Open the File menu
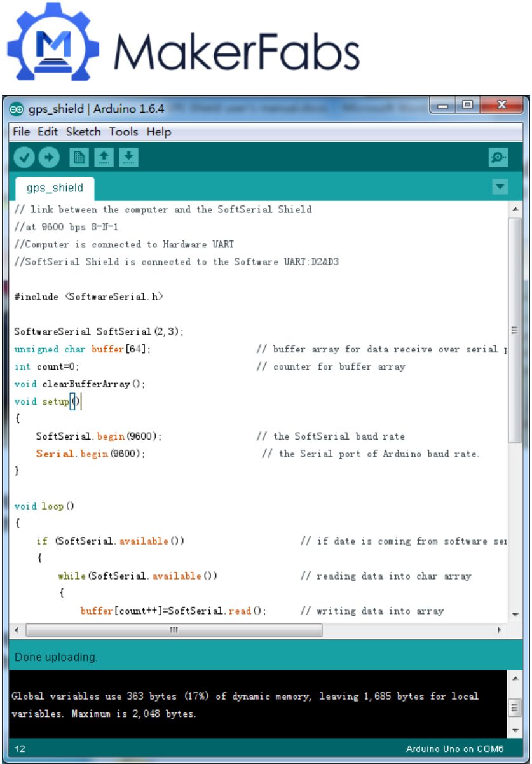Image resolution: width=532 pixels, height=764 pixels. tap(21, 132)
